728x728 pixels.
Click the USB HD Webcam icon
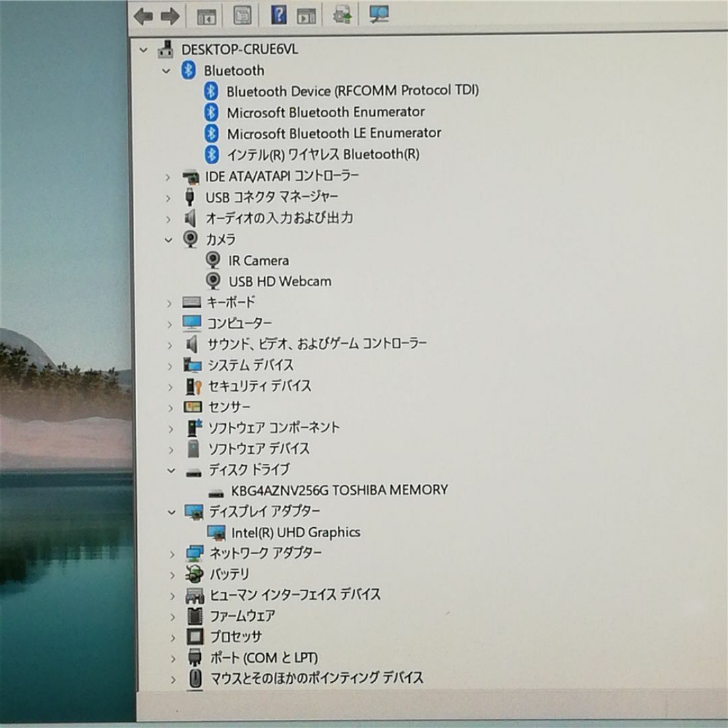(213, 281)
